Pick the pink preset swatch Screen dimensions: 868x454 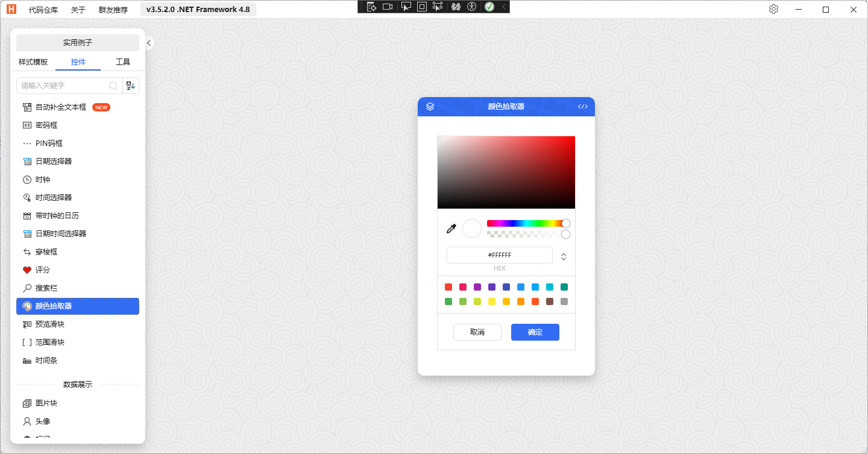tap(463, 287)
